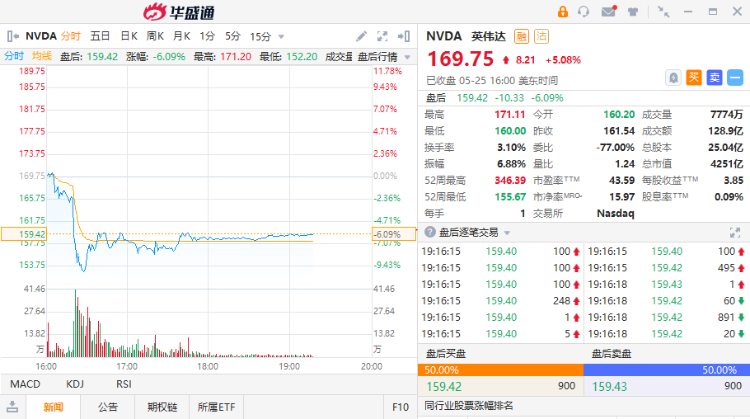Click the 英伟达 stock name

[x=488, y=36]
